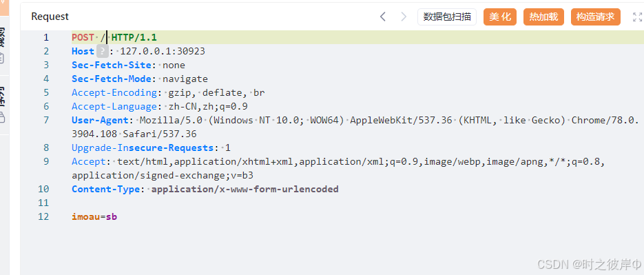
Task: Click the 构造请求 build request button
Action: click(596, 17)
